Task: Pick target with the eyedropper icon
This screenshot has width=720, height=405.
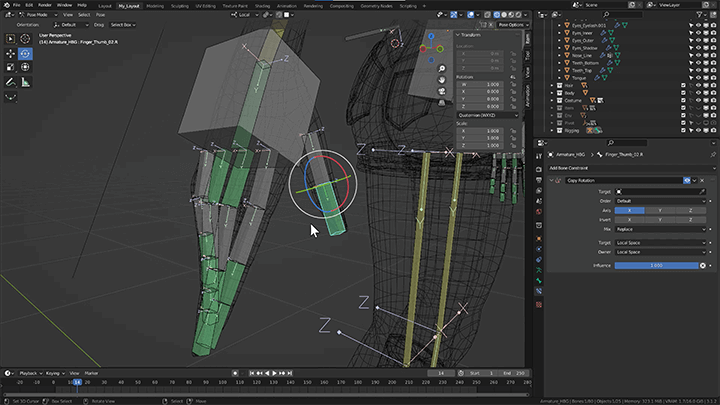Action: [702, 191]
